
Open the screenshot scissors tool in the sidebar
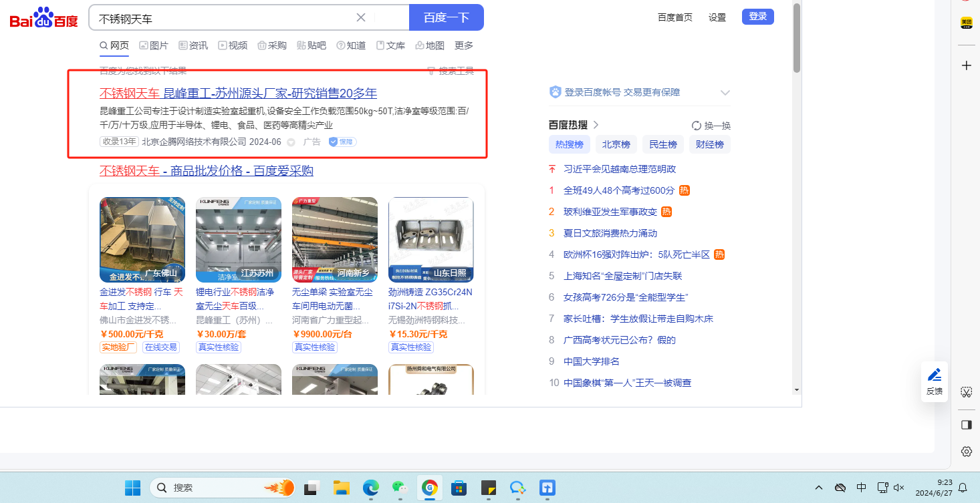[x=966, y=391]
